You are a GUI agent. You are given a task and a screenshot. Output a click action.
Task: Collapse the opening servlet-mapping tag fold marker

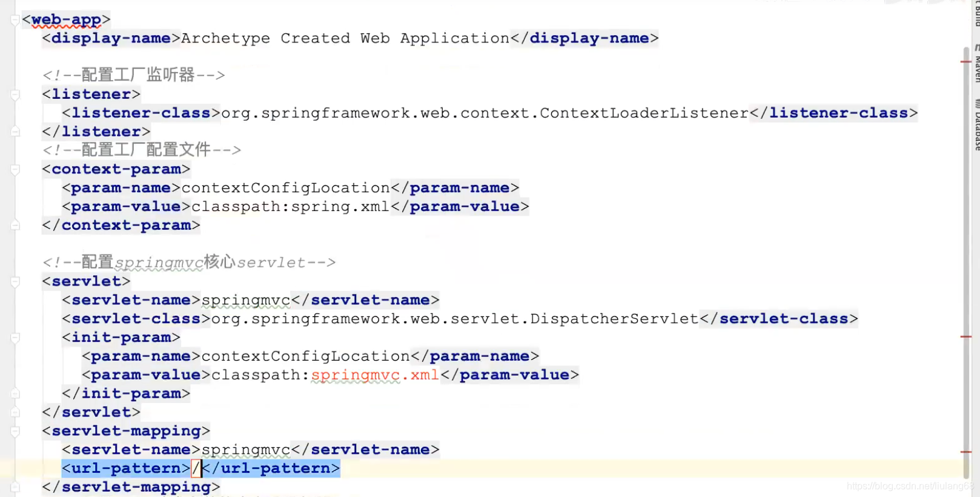click(15, 431)
